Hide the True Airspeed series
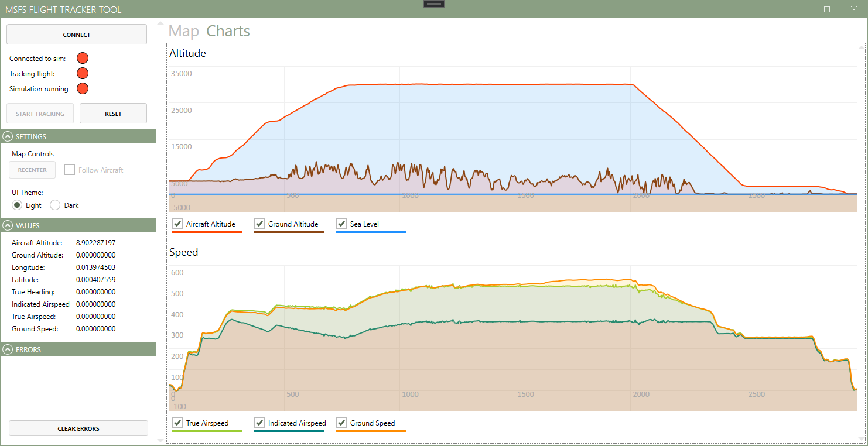The width and height of the screenshot is (868, 446). coord(177,423)
